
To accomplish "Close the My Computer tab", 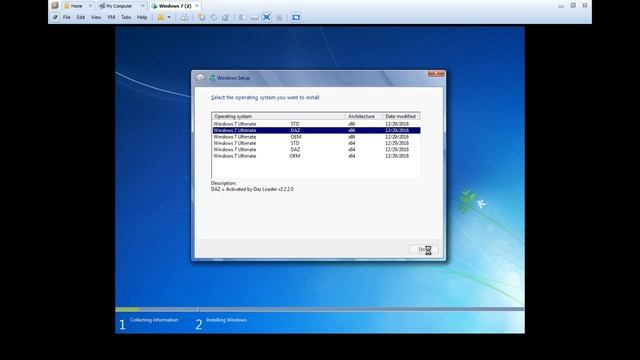I will tap(142, 6).
